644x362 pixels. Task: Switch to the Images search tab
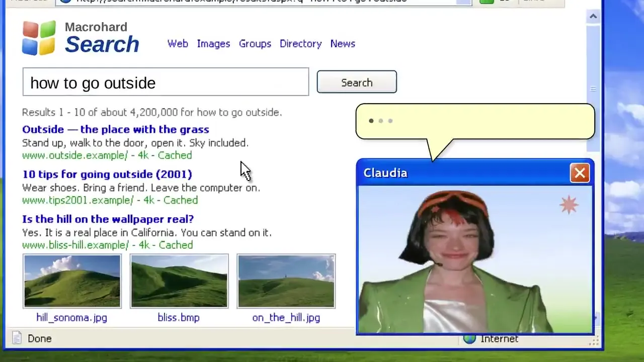coord(213,44)
